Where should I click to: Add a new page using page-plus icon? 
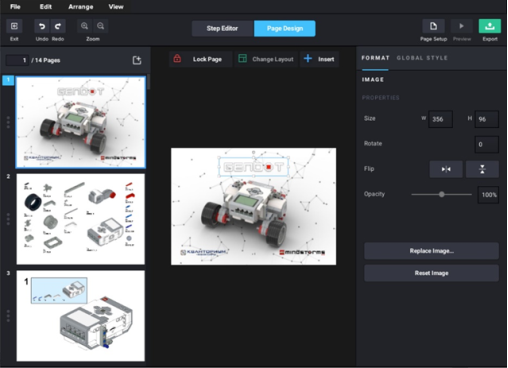coord(137,60)
